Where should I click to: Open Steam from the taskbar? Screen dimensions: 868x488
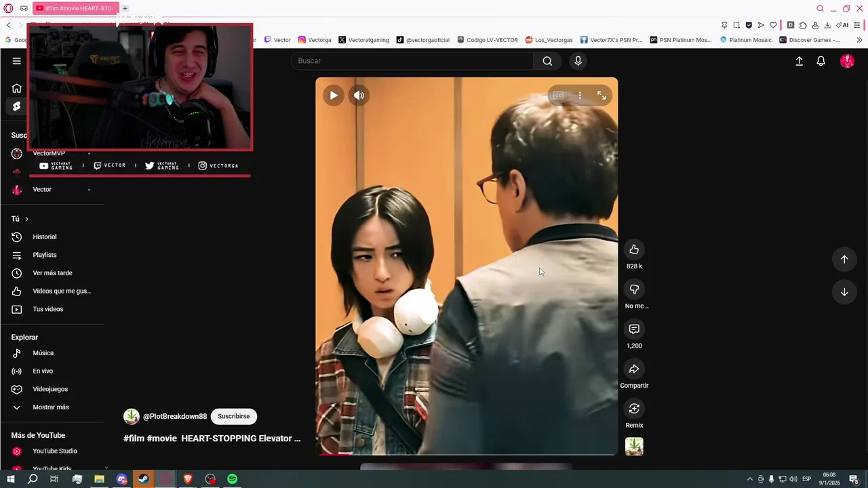pos(144,479)
